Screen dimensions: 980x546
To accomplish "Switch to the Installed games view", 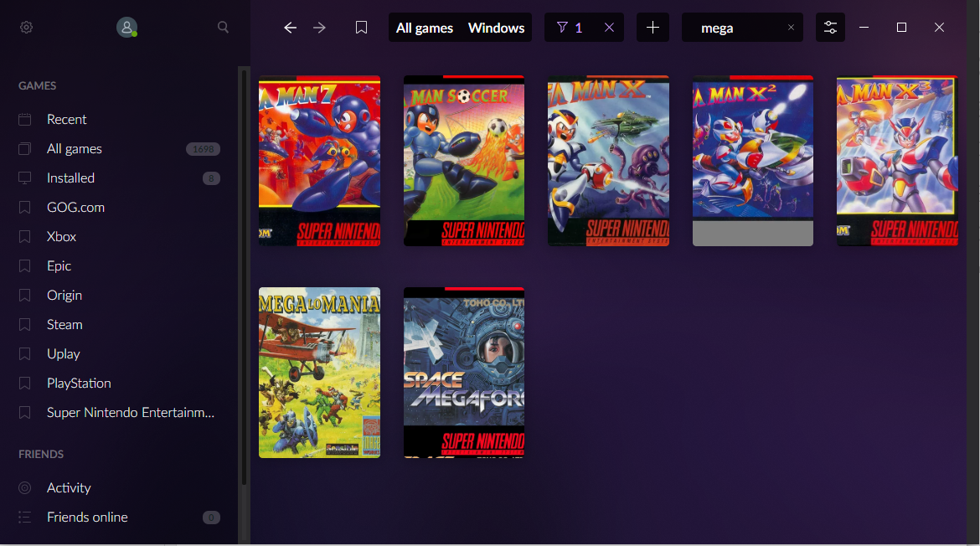I will point(70,178).
